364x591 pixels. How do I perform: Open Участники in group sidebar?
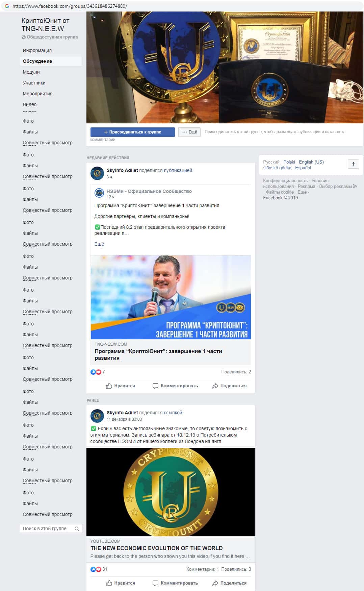pos(34,83)
